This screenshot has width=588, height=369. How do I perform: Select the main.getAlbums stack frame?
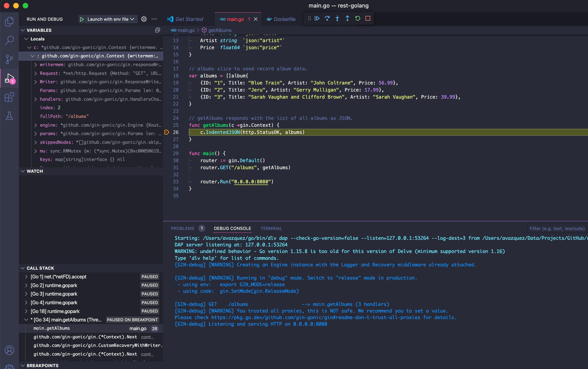coord(52,328)
